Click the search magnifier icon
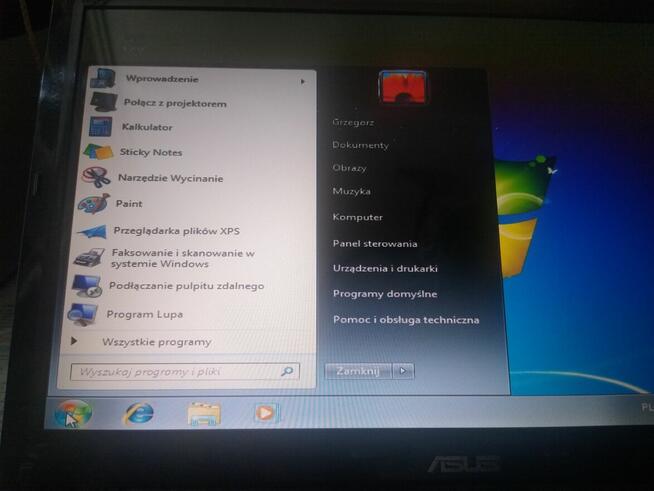Screen dimensions: 654x491 287,371
